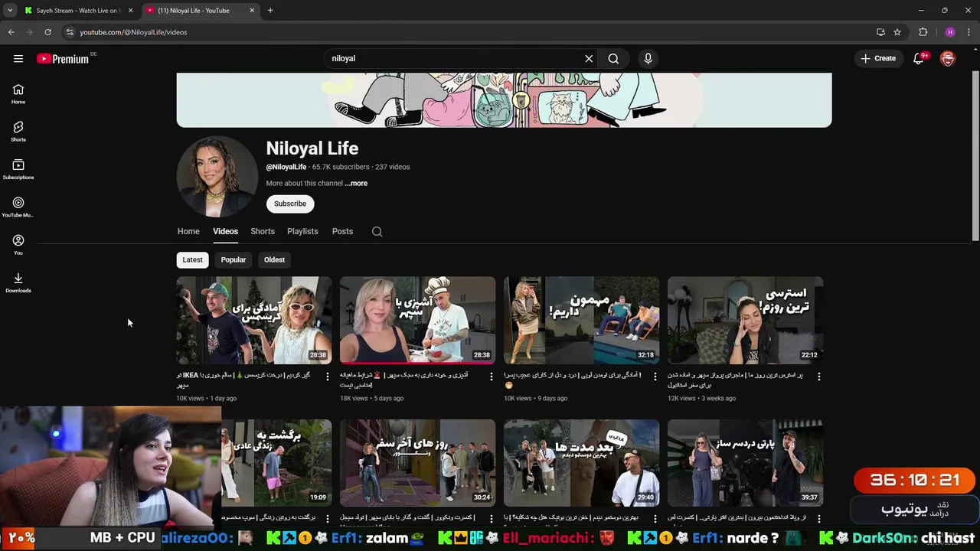
Task: Clear the search box with X
Action: pyautogui.click(x=589, y=58)
